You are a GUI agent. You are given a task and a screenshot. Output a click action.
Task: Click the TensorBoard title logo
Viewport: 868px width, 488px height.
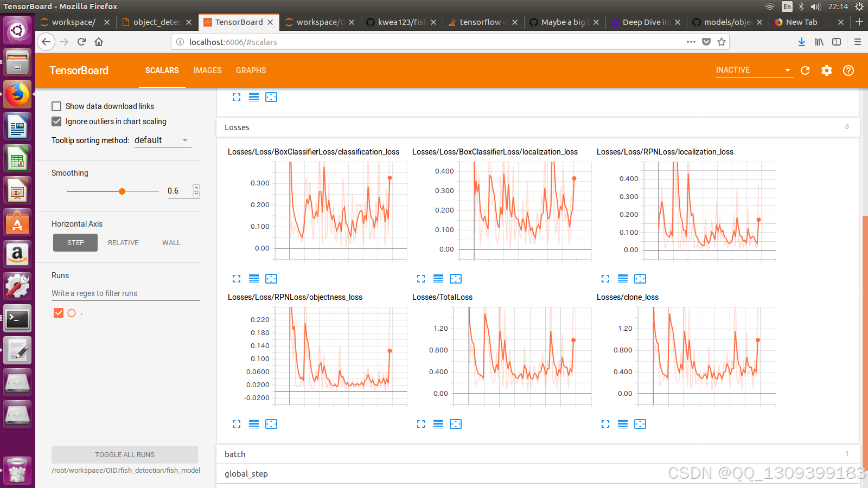tap(79, 70)
